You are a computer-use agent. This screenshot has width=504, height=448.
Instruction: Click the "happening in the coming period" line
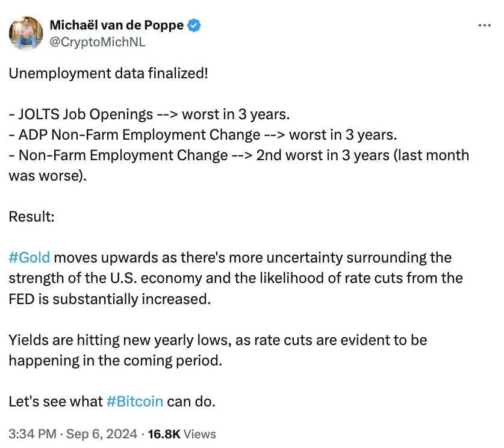(115, 360)
